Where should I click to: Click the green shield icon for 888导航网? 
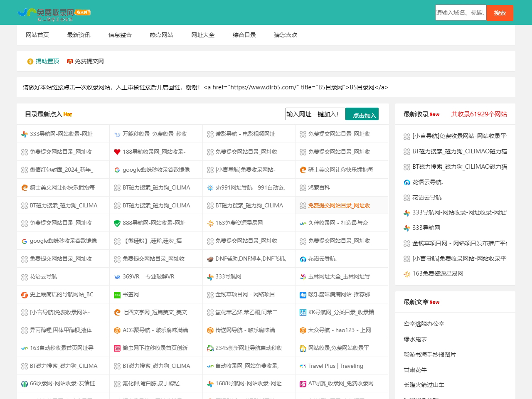click(117, 223)
